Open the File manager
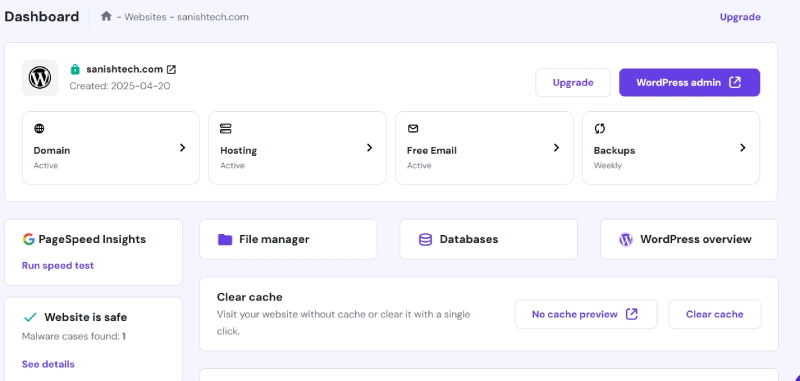The width and height of the screenshot is (800, 381). click(288, 239)
